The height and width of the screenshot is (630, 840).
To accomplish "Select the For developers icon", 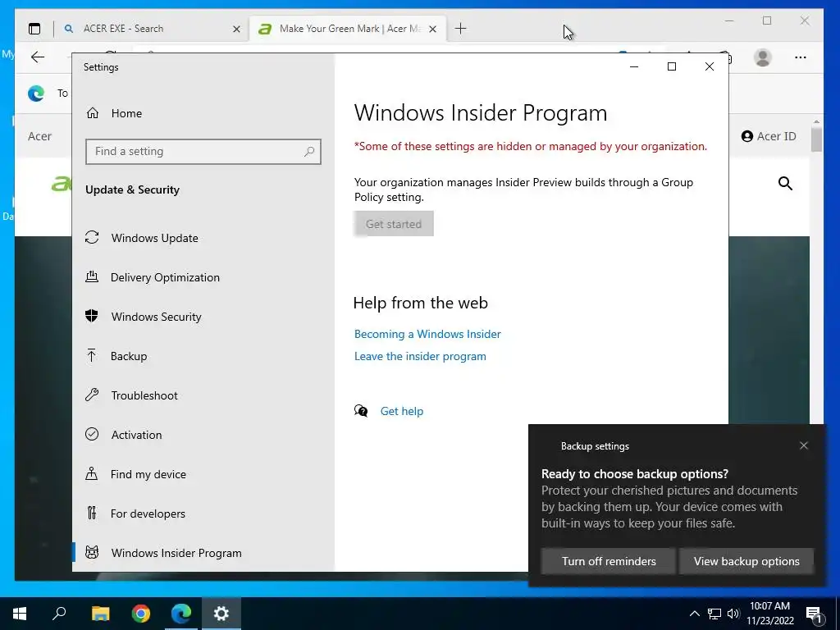I will 92,514.
